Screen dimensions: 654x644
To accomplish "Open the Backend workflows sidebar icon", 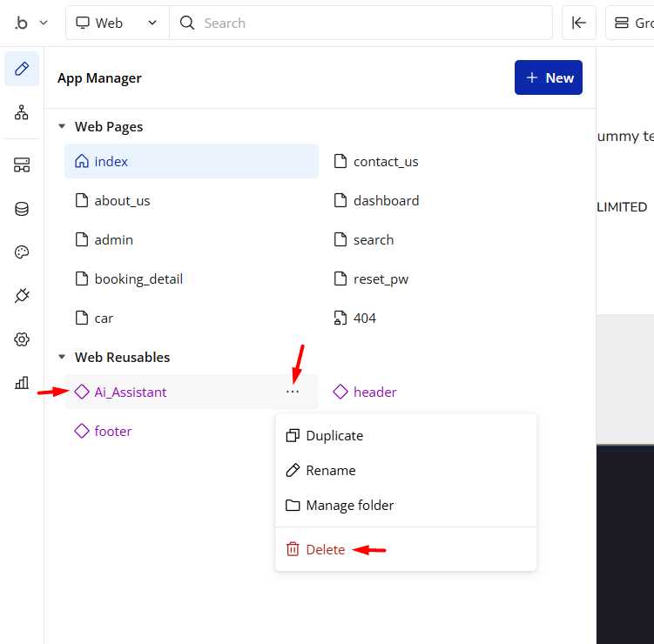I will point(22,165).
